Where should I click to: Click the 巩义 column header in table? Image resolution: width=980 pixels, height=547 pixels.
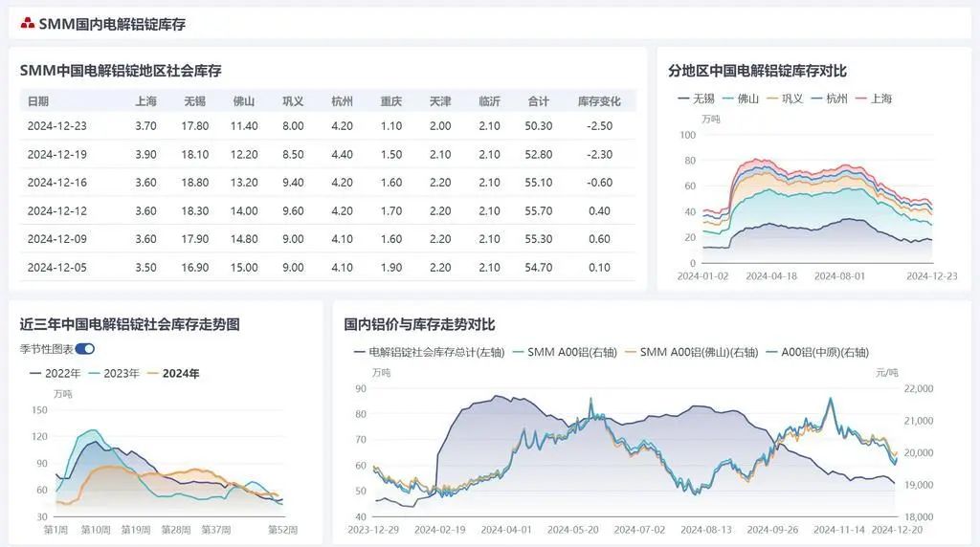click(x=293, y=101)
